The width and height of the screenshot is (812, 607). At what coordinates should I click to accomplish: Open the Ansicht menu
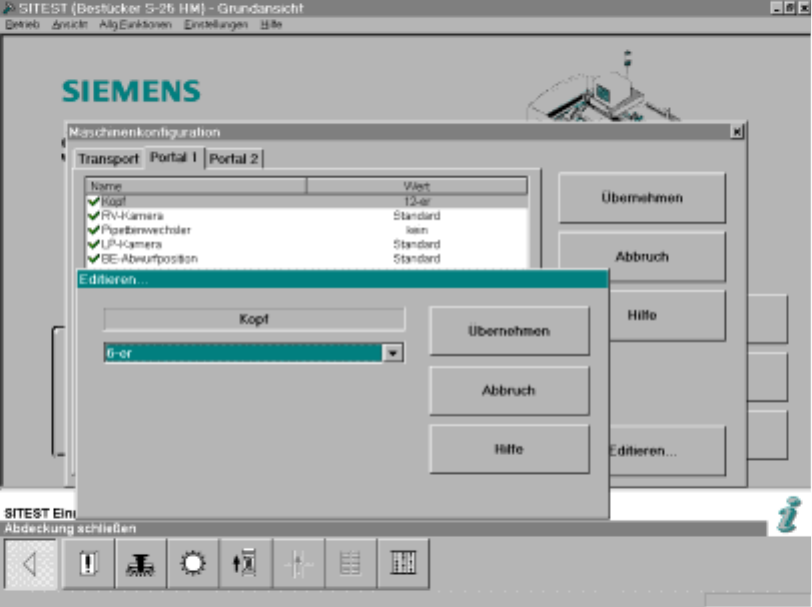point(69,24)
